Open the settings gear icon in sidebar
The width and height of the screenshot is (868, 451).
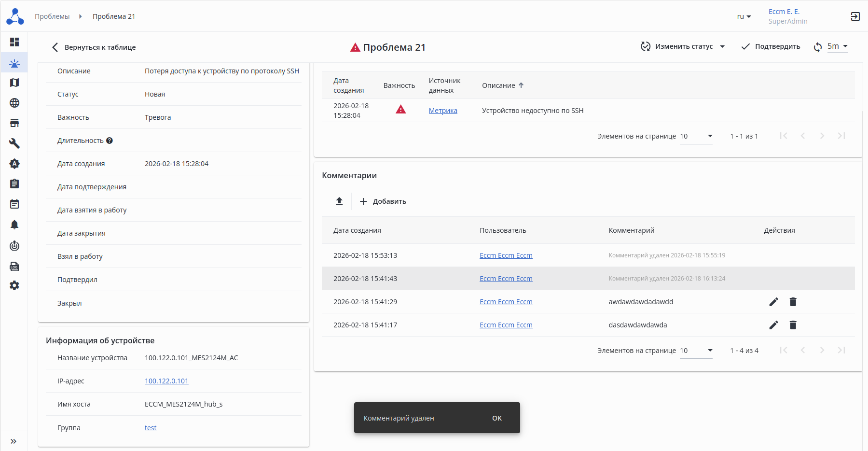tap(14, 285)
